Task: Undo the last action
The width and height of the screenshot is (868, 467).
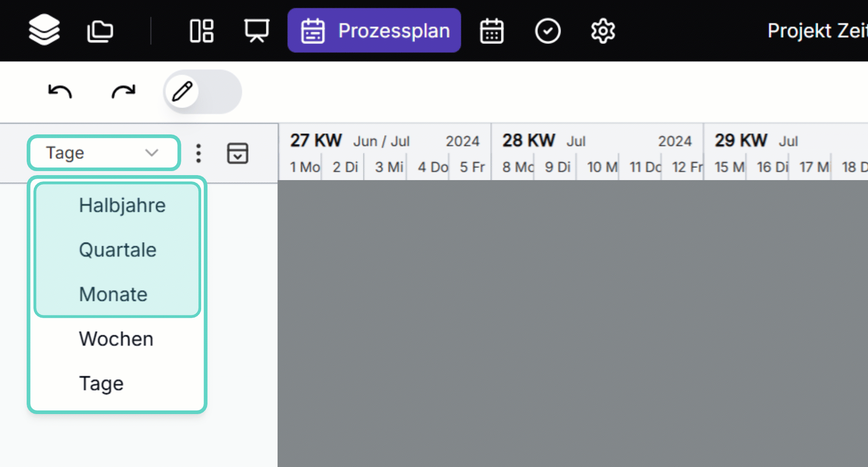Action: point(59,91)
